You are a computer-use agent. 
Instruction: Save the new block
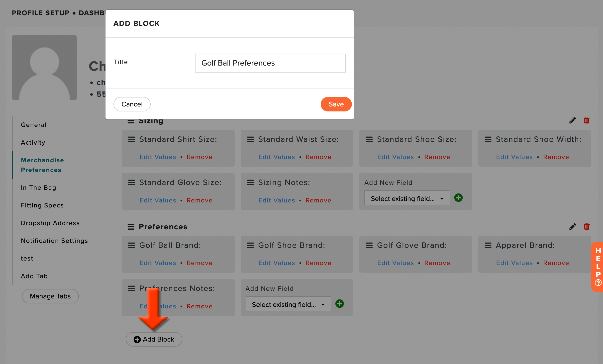(x=336, y=104)
